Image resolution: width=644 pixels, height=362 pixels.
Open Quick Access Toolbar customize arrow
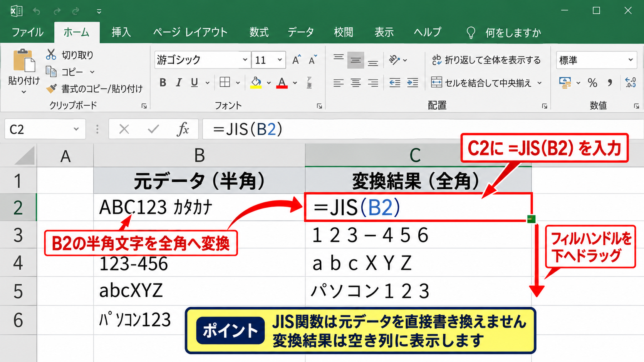(99, 12)
